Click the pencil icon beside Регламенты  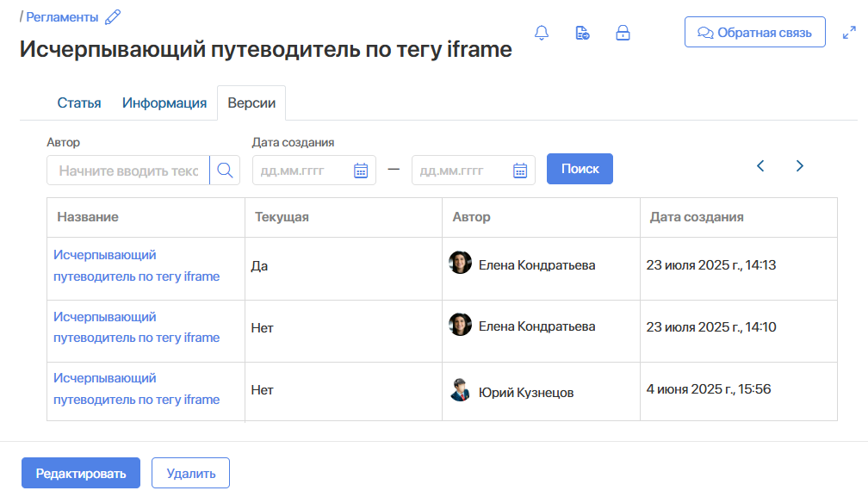tap(113, 16)
